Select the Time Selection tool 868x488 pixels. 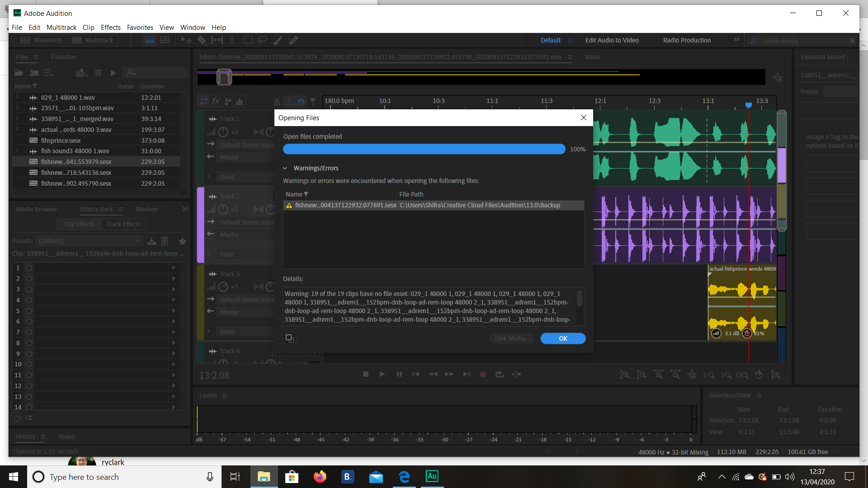pos(232,40)
